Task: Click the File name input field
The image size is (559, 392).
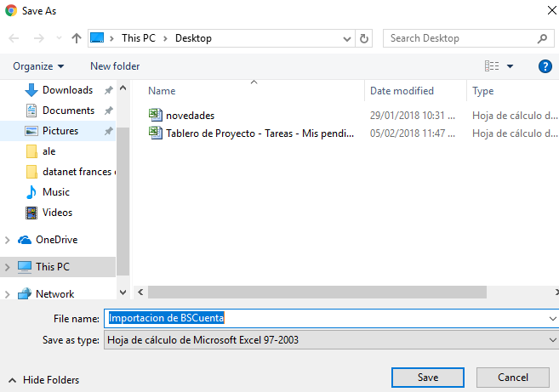Action: click(x=331, y=318)
